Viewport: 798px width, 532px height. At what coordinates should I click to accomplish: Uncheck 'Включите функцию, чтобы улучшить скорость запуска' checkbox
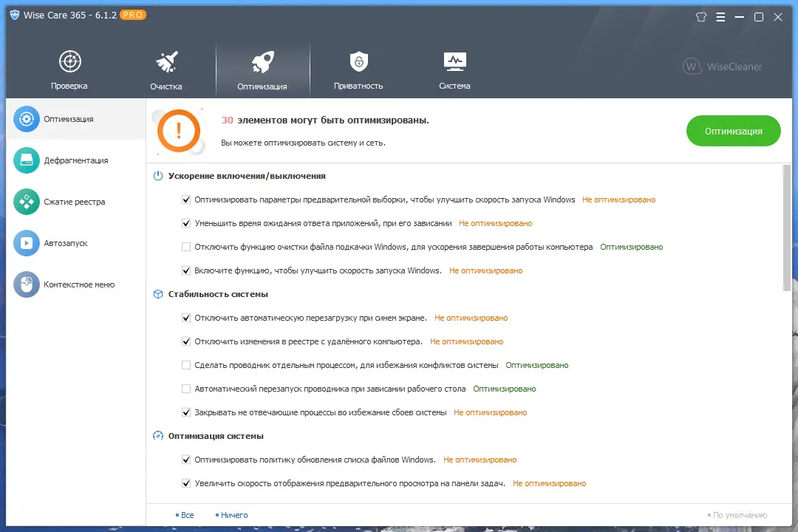[186, 270]
